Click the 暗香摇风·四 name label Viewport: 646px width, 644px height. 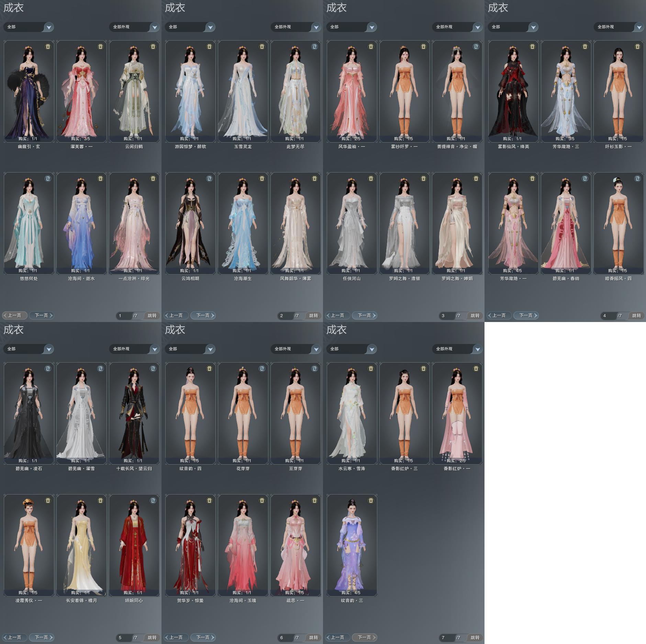tap(619, 278)
